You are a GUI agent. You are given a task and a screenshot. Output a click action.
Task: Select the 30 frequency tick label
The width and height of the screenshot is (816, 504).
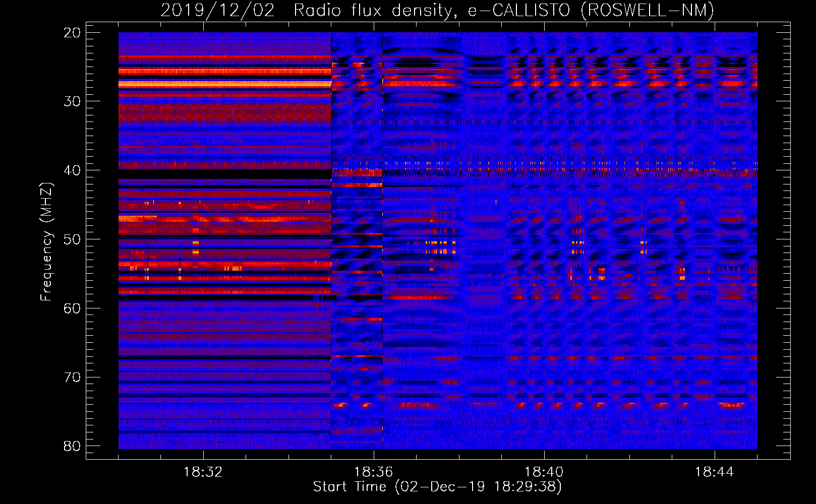pyautogui.click(x=73, y=101)
